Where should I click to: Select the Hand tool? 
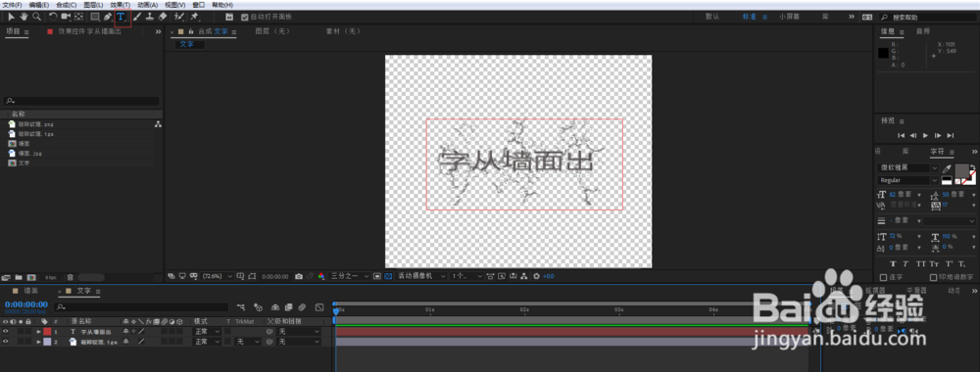tap(24, 17)
